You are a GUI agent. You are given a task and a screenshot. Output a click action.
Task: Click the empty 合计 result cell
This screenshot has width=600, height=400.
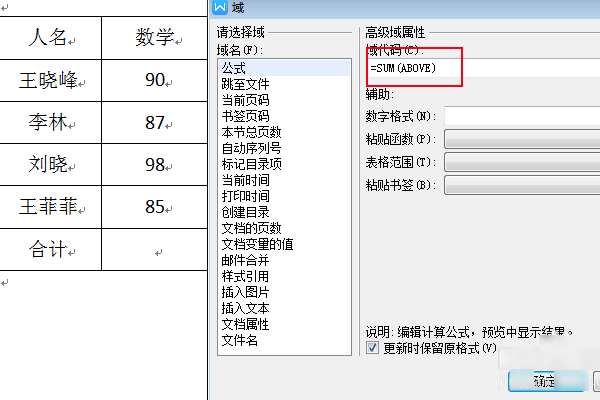click(155, 250)
